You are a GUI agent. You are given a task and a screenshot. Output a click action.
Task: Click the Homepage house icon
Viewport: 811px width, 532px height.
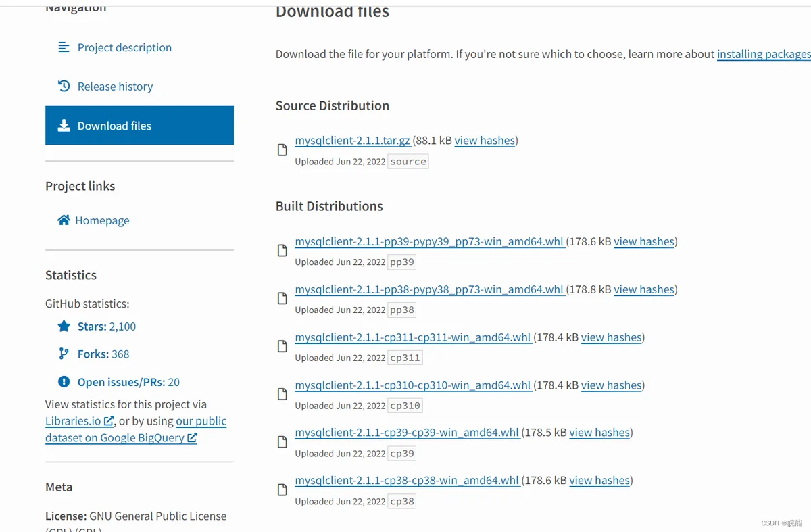coord(64,220)
